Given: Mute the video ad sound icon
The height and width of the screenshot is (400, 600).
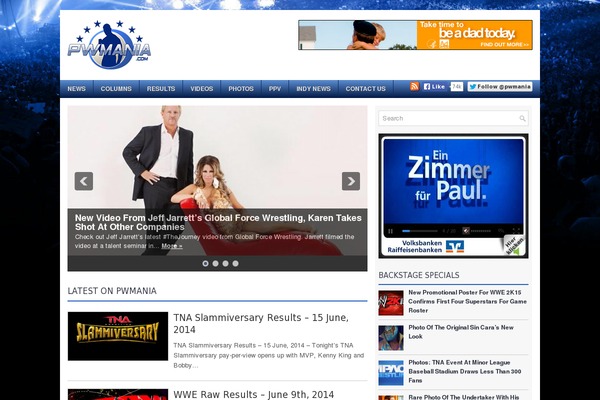Looking at the screenshot, I should click(x=466, y=230).
